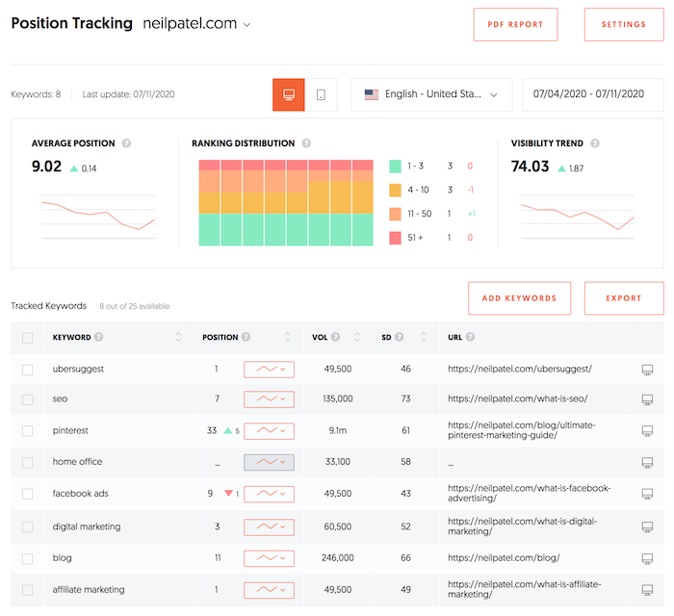Screen dimensions: 674x616
Task: Click the red 51 + legend swatch
Action: (x=395, y=238)
